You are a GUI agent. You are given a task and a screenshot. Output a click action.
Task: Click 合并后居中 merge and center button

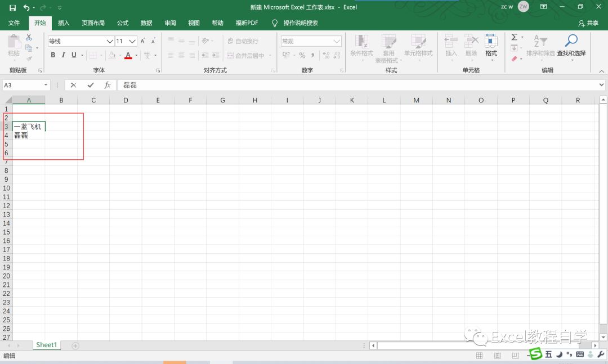click(246, 56)
